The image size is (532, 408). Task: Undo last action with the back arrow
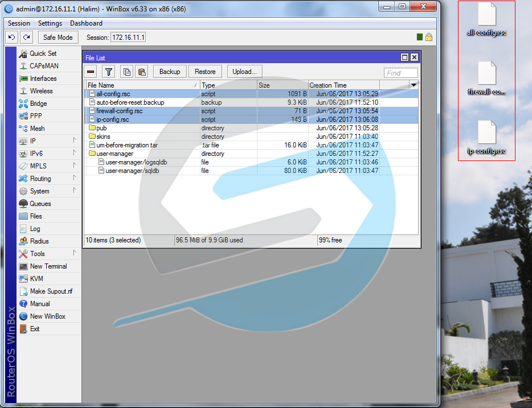click(11, 37)
